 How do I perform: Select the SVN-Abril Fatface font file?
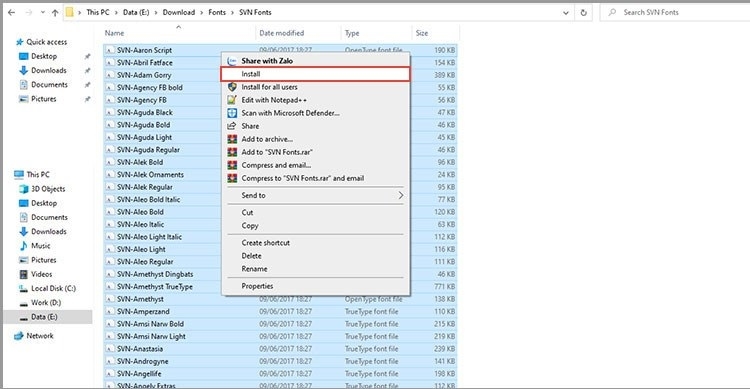point(144,63)
